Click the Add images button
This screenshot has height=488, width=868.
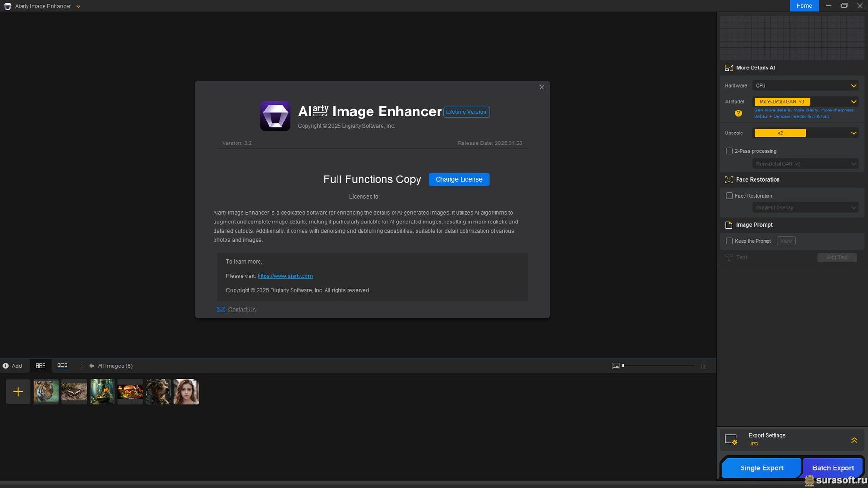[x=12, y=366]
